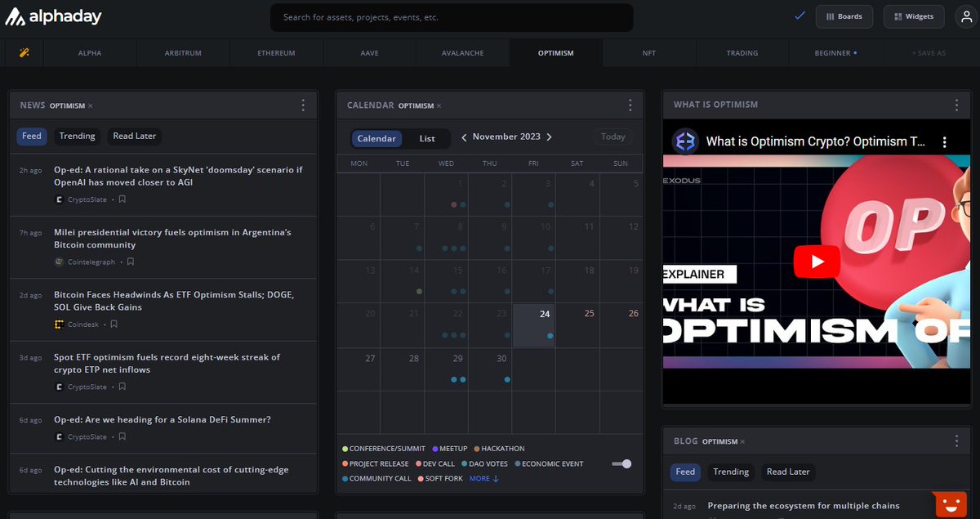Viewport: 980px width, 519px height.
Task: Toggle Project Release event filter
Action: (376, 464)
